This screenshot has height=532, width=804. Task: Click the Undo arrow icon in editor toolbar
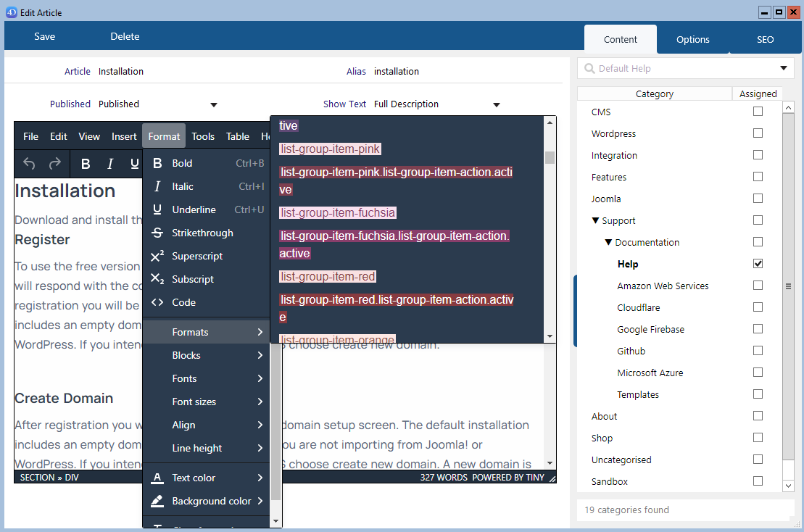coord(29,164)
